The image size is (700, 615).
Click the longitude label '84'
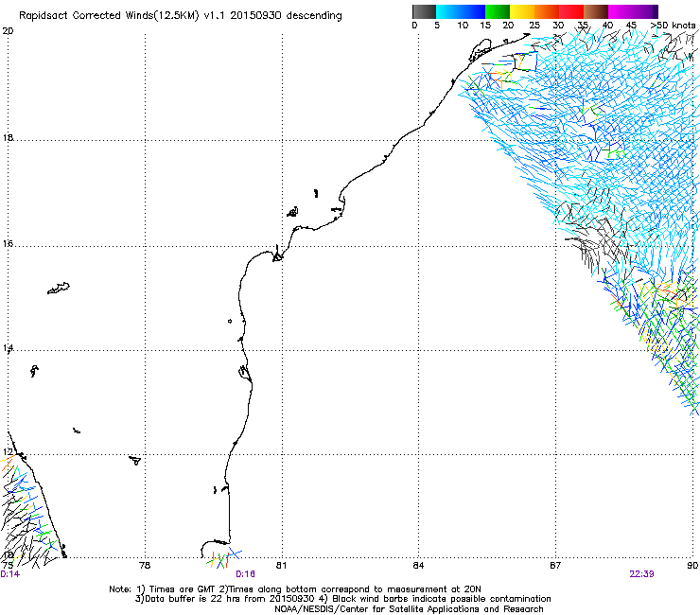pos(418,566)
